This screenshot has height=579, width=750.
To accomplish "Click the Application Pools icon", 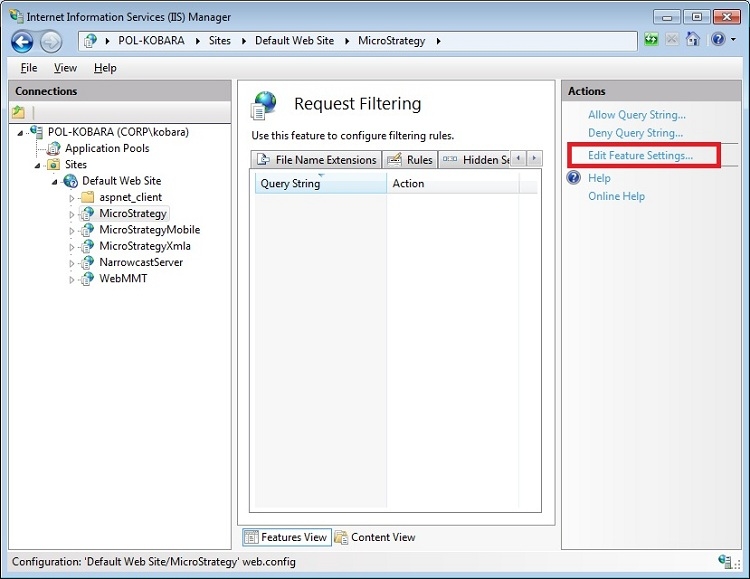I will [x=54, y=148].
